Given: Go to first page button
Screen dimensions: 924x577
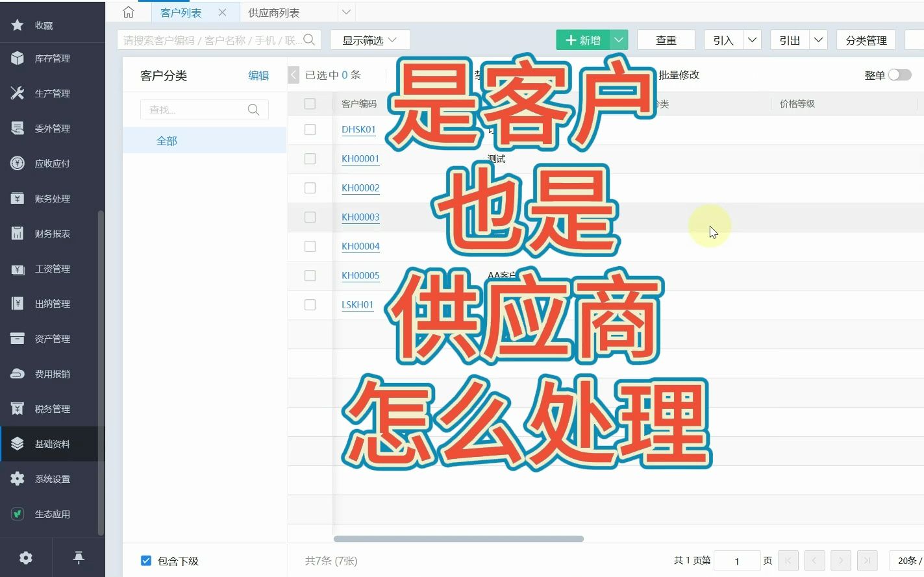Looking at the screenshot, I should click(788, 561).
